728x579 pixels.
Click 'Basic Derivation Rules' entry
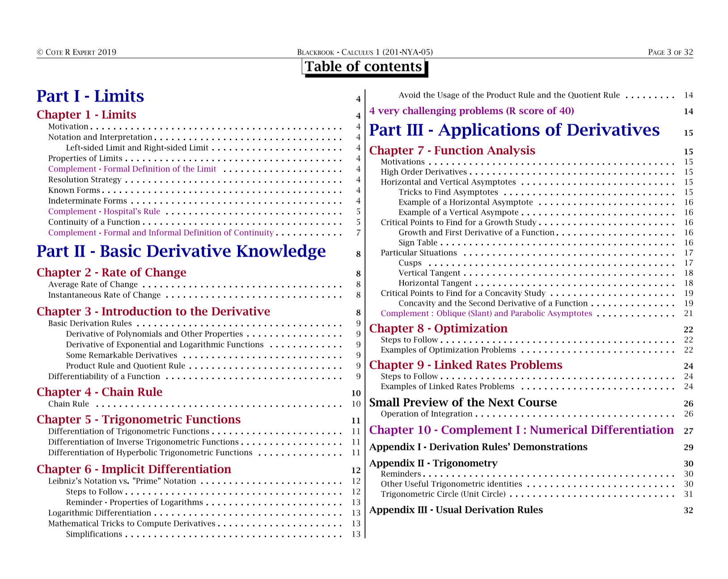90,324
